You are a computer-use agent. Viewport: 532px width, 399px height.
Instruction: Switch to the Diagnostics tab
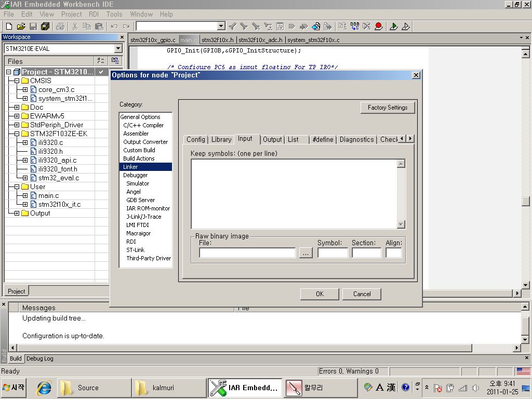pos(356,139)
